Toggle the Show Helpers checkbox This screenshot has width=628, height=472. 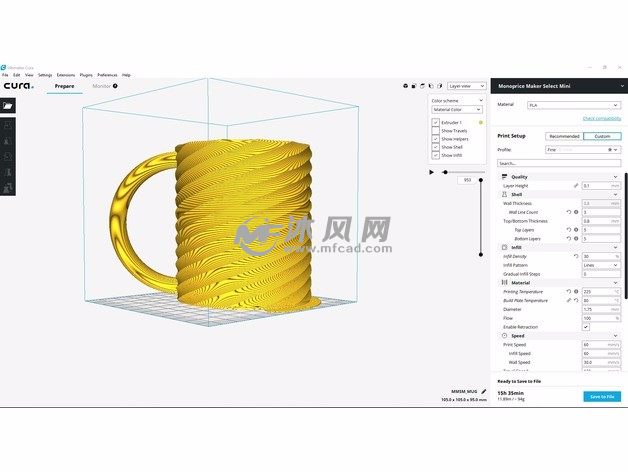435,139
